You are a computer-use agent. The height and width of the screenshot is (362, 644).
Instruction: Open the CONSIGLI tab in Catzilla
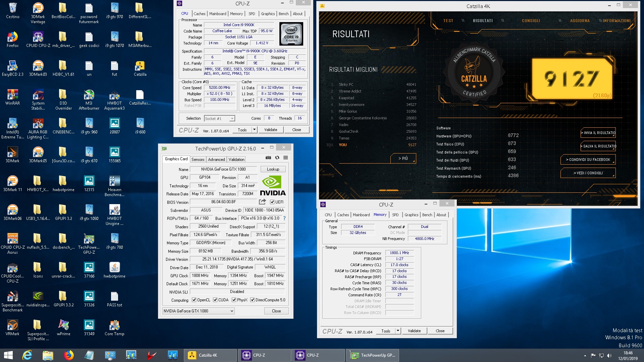tap(531, 21)
